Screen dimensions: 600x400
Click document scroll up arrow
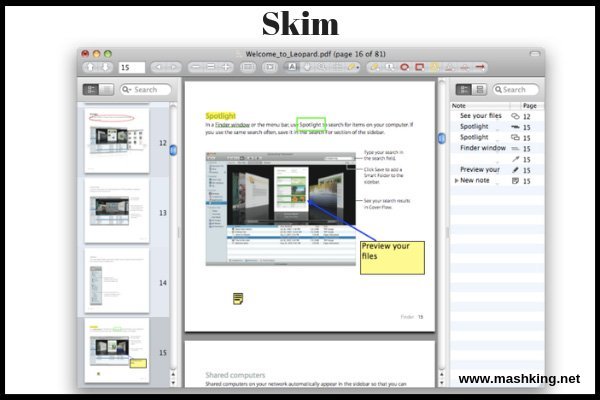[x=442, y=374]
